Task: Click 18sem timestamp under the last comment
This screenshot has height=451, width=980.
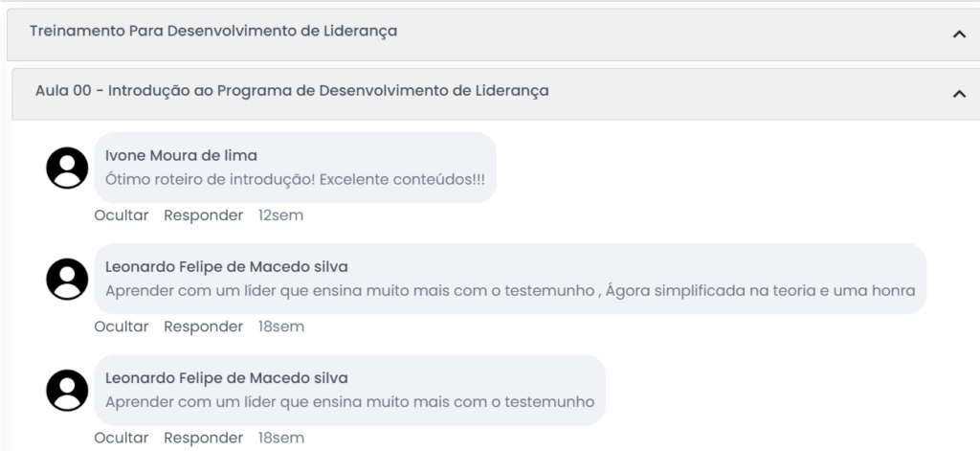Action: tap(280, 438)
